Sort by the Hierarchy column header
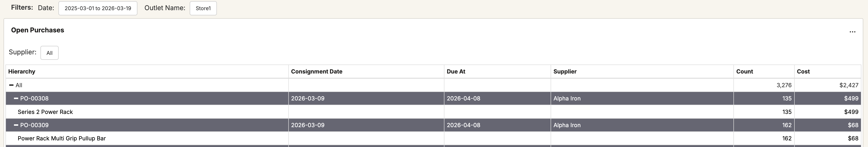This screenshot has width=868, height=147. (22, 72)
